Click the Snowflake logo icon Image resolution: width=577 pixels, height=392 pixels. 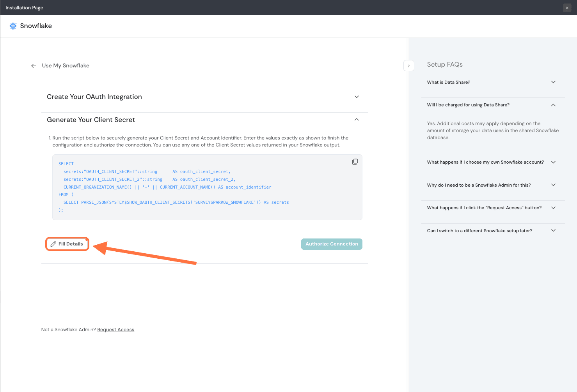[x=13, y=26]
